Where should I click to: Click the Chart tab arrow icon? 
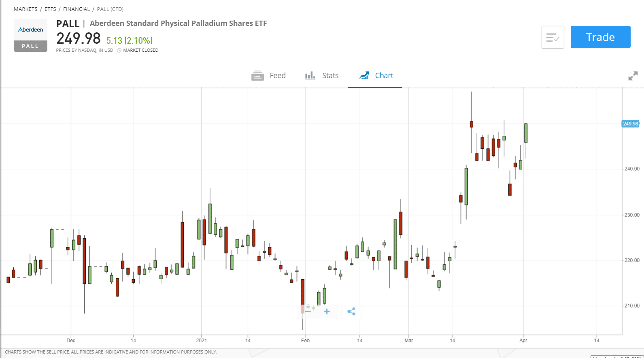coord(364,76)
